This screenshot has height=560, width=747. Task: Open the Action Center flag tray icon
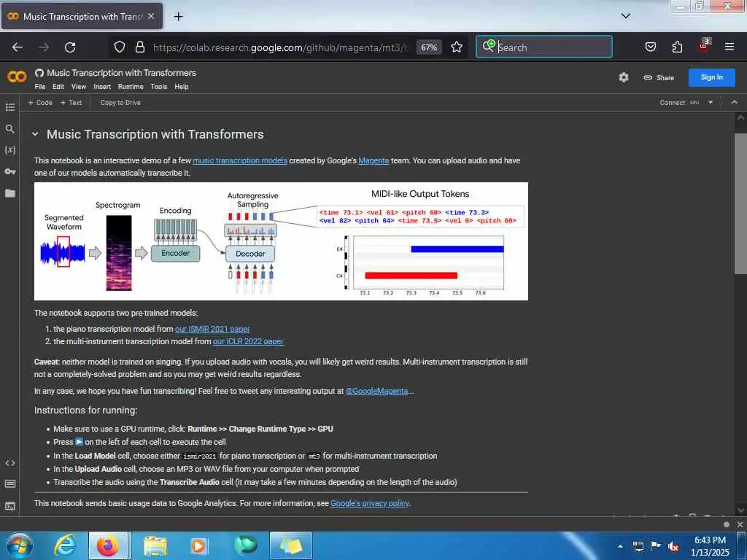pos(656,545)
